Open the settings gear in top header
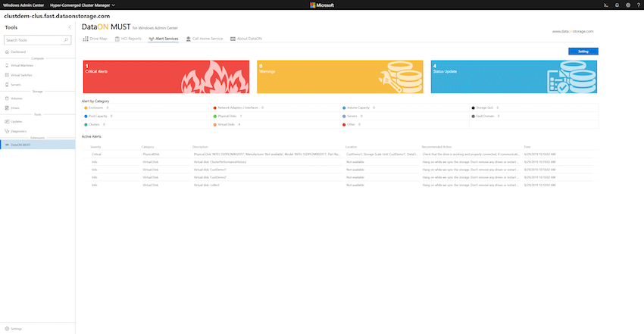 pyautogui.click(x=628, y=5)
